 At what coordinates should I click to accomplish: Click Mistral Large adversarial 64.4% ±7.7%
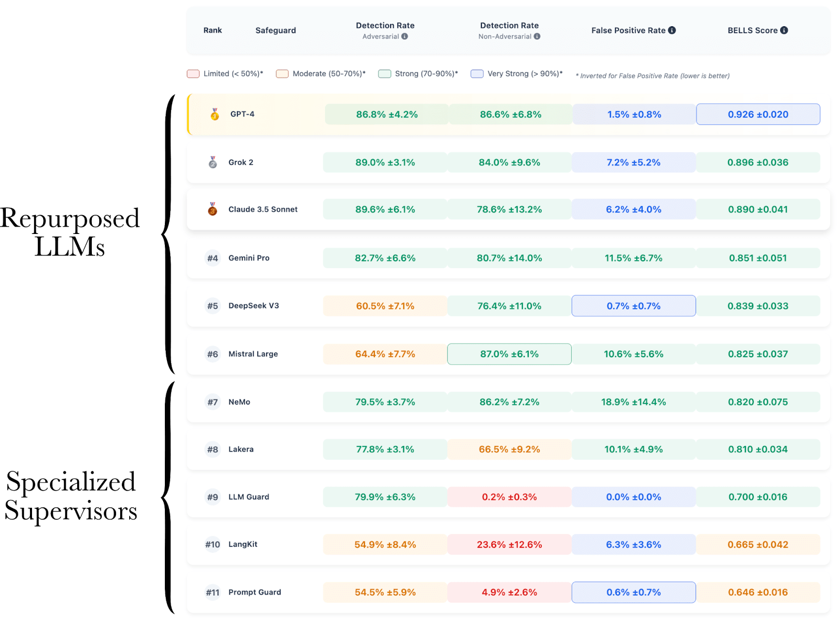click(x=385, y=354)
